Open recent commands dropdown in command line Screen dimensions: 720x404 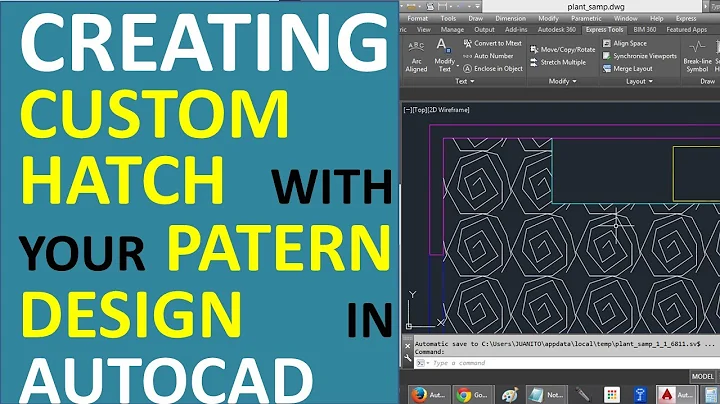click(x=428, y=363)
